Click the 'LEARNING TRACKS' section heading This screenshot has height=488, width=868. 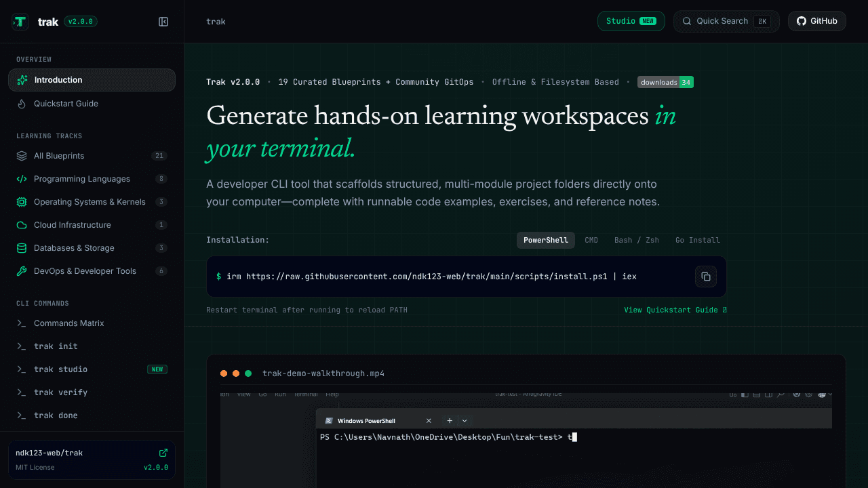tap(50, 136)
